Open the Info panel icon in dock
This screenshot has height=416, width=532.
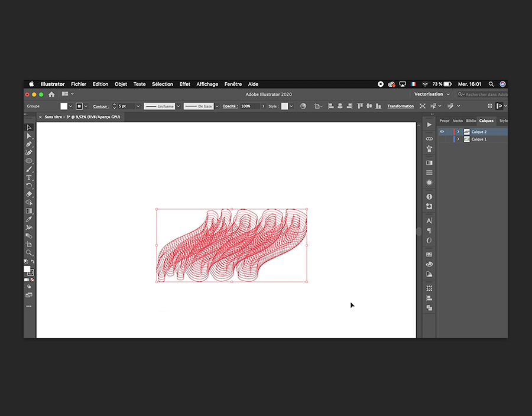coord(429,197)
